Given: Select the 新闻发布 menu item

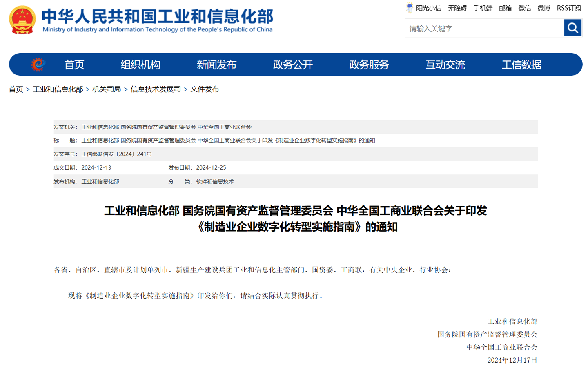Looking at the screenshot, I should 216,65.
